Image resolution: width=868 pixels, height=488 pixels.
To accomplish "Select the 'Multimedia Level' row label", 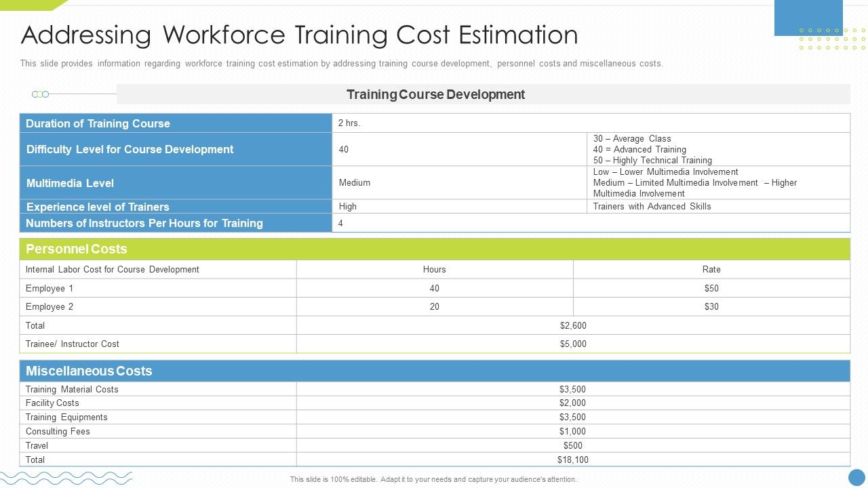I will click(x=70, y=183).
